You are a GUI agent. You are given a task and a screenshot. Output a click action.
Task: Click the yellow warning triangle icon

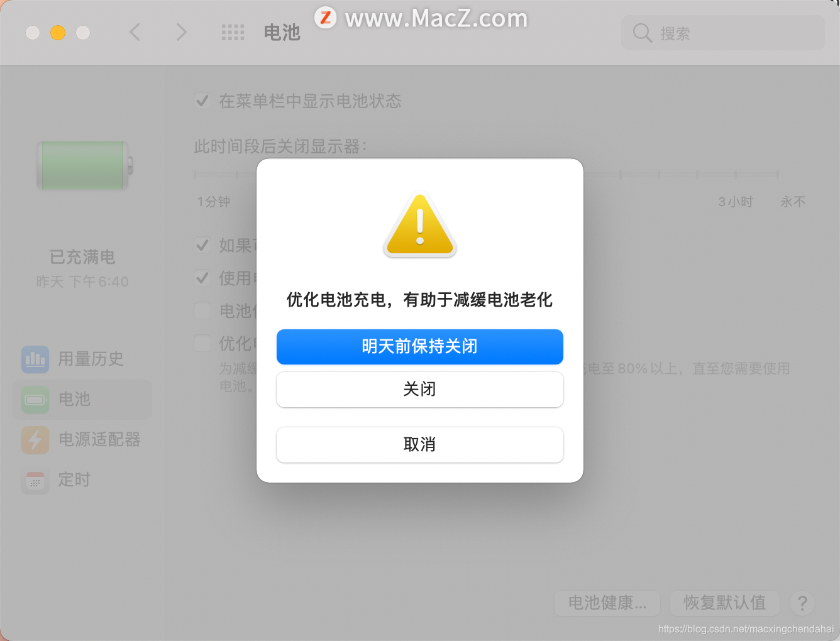point(420,225)
